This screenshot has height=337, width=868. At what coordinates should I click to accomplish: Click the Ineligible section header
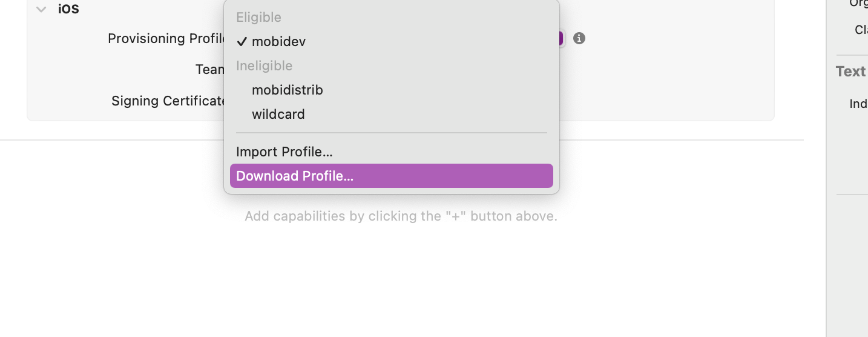click(x=264, y=65)
